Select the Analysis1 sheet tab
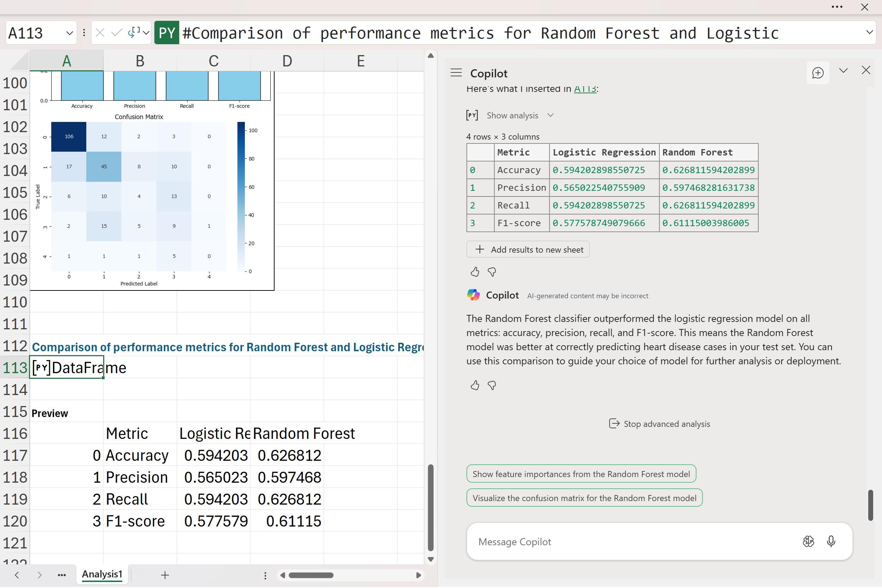Screen dimensions: 882x588 (x=102, y=574)
